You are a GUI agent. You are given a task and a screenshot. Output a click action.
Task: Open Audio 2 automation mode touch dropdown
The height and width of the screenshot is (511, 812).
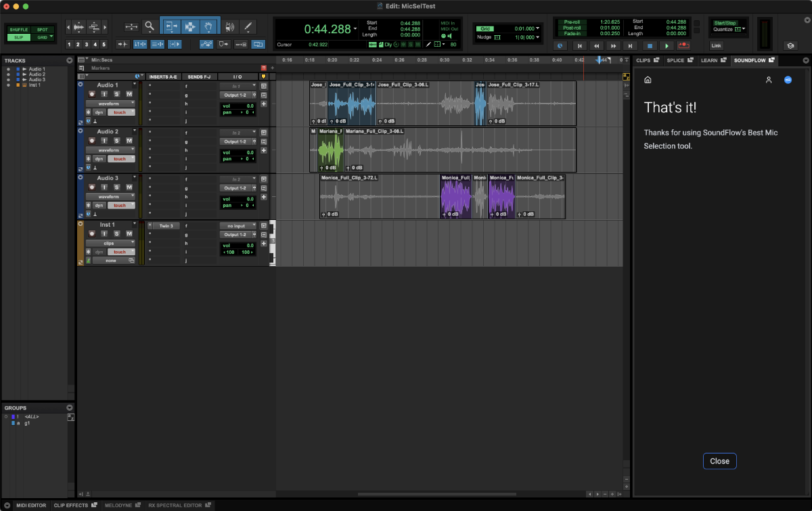click(x=121, y=158)
